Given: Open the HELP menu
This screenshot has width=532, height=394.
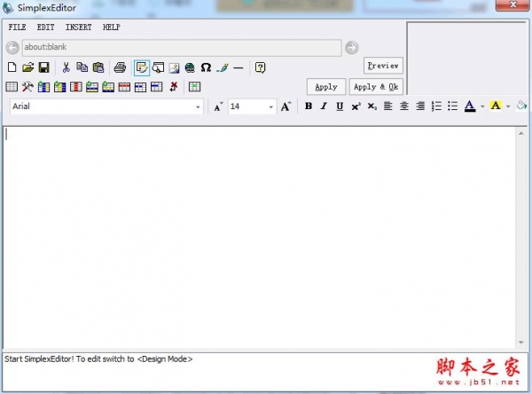Looking at the screenshot, I should [112, 28].
